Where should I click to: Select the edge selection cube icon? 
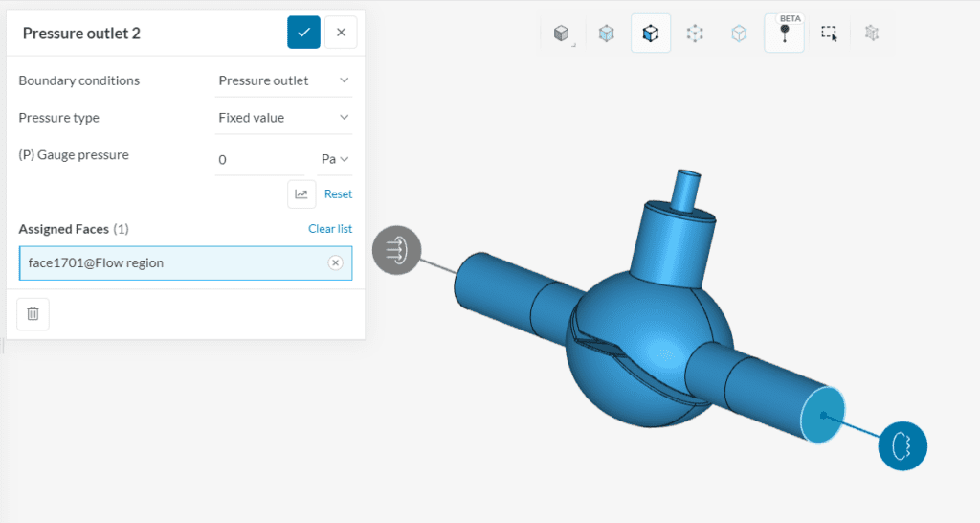tap(739, 34)
